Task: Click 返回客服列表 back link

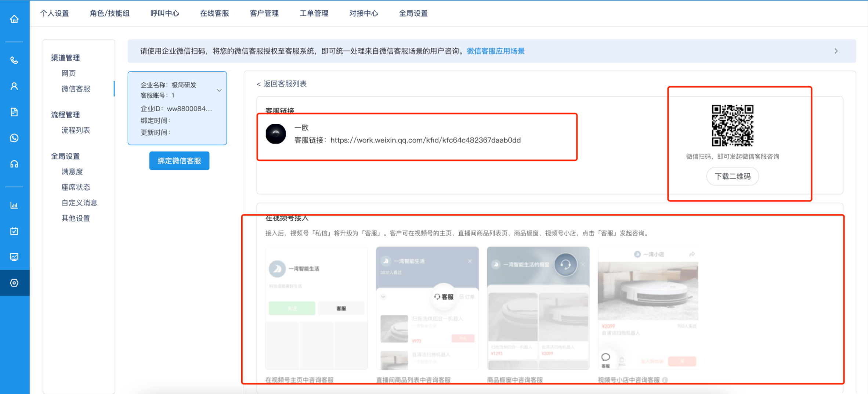Action: tap(282, 84)
